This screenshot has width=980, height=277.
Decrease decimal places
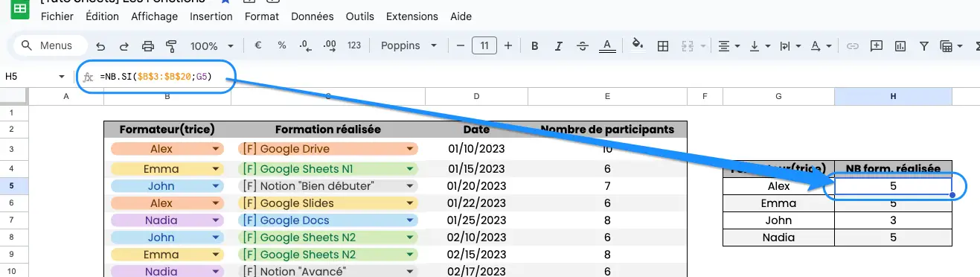[x=305, y=46]
